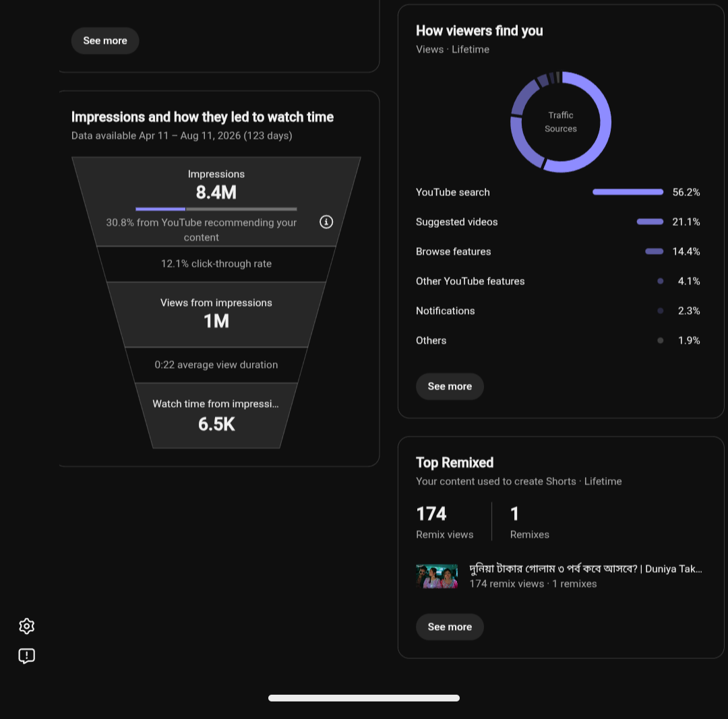Click the Watch time from impressions section
This screenshot has height=719, width=728.
pos(216,416)
